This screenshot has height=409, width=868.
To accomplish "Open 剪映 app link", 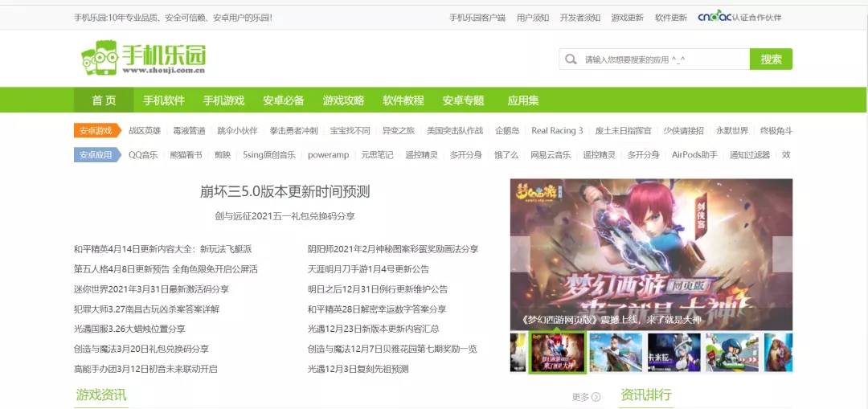I will point(223,155).
